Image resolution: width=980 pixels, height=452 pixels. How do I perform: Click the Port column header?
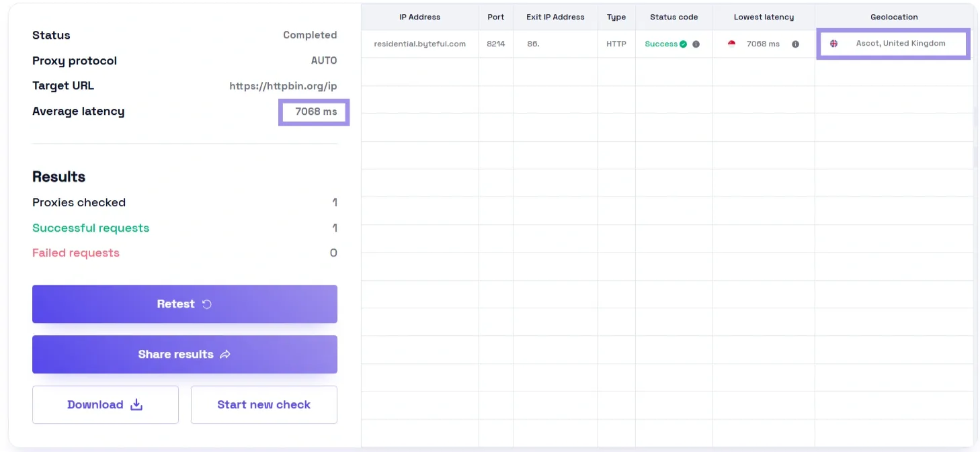coord(496,17)
